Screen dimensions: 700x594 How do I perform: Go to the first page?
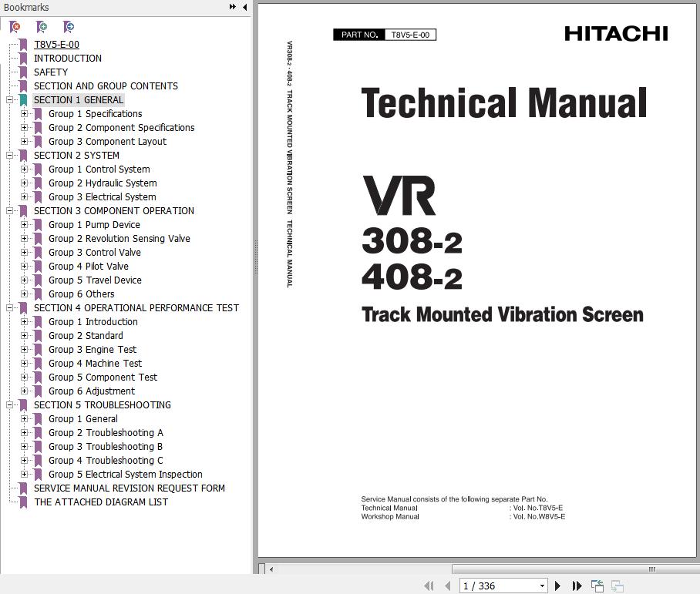(x=429, y=586)
